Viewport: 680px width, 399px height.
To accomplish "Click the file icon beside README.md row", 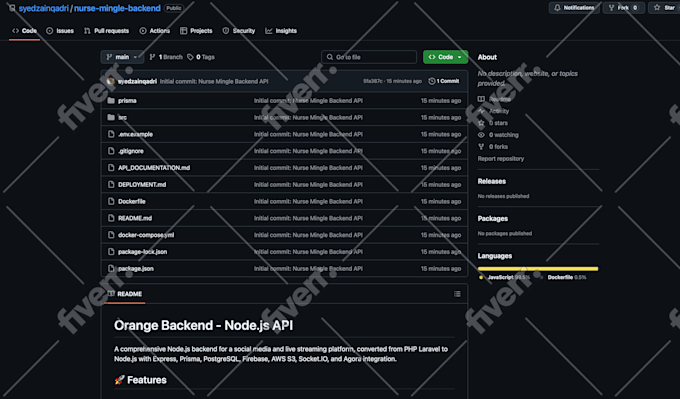I will point(111,218).
